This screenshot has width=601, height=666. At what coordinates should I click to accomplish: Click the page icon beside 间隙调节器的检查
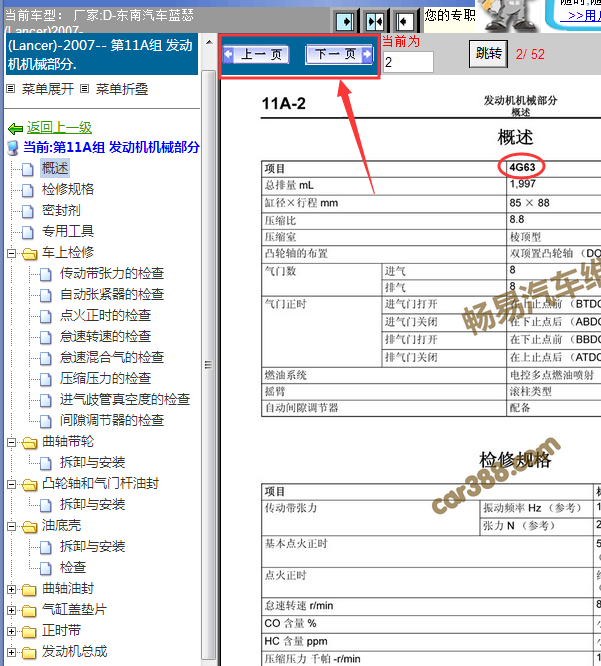46,421
